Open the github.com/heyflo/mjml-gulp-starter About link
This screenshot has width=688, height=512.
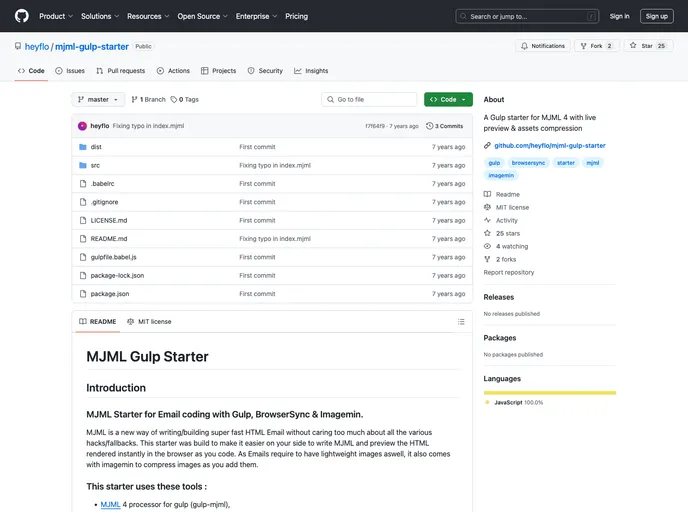550,146
